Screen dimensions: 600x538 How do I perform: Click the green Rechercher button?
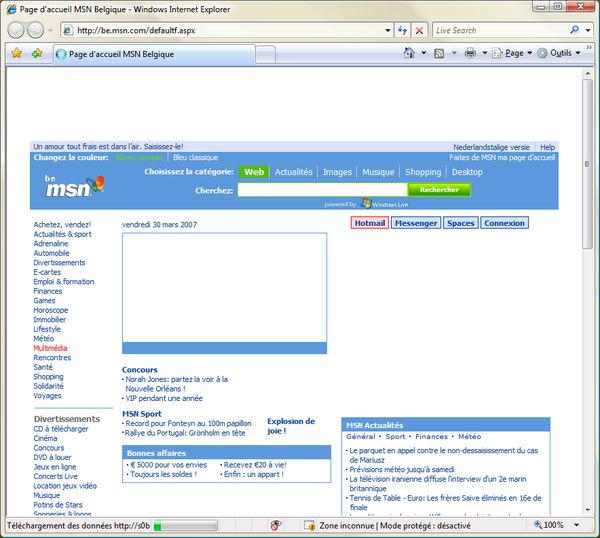pos(439,189)
